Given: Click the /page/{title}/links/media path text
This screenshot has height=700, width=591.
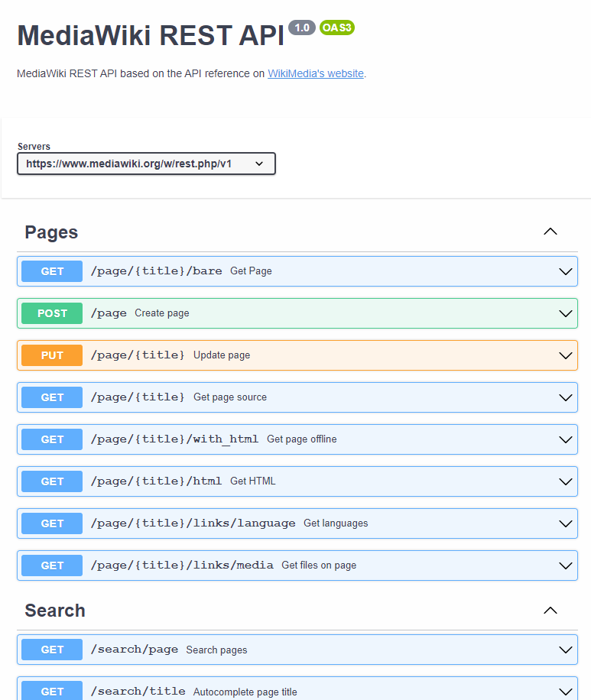Looking at the screenshot, I should pos(182,566).
